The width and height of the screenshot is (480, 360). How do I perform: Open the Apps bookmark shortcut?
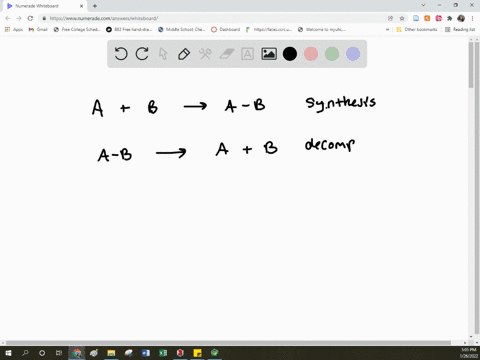(14, 30)
